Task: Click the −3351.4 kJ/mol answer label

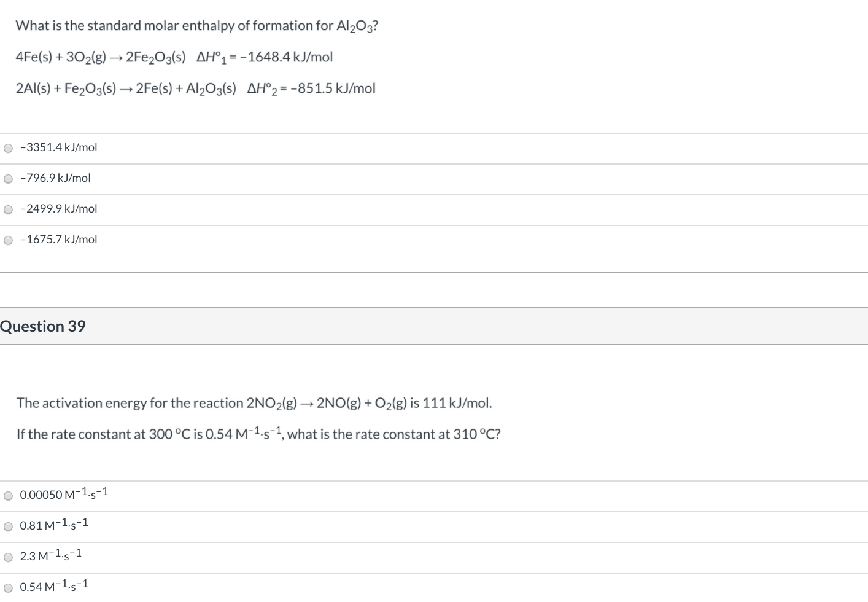Action: coord(58,147)
